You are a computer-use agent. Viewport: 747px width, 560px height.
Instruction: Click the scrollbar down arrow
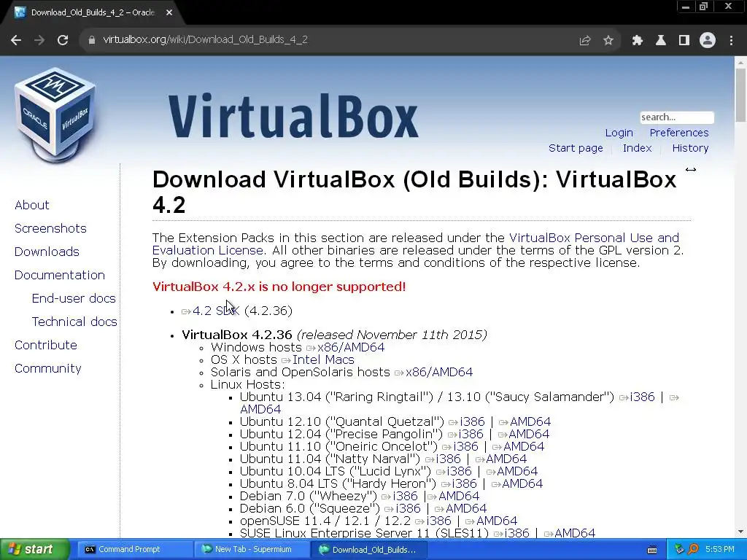pyautogui.click(x=740, y=532)
